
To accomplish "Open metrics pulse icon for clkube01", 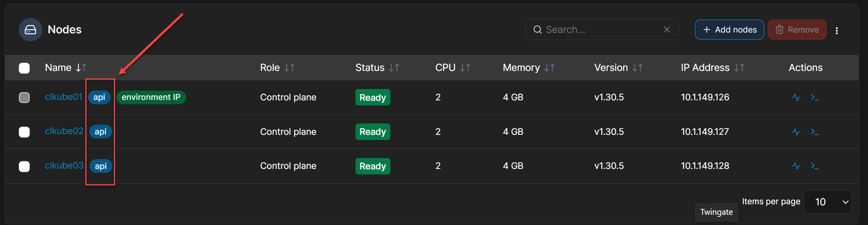I will [x=796, y=97].
